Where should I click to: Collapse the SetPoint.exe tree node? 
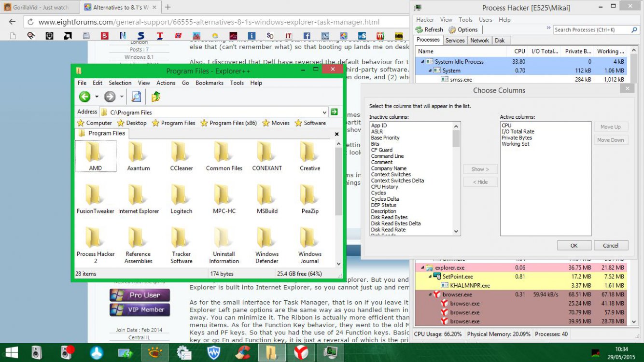[430, 277]
